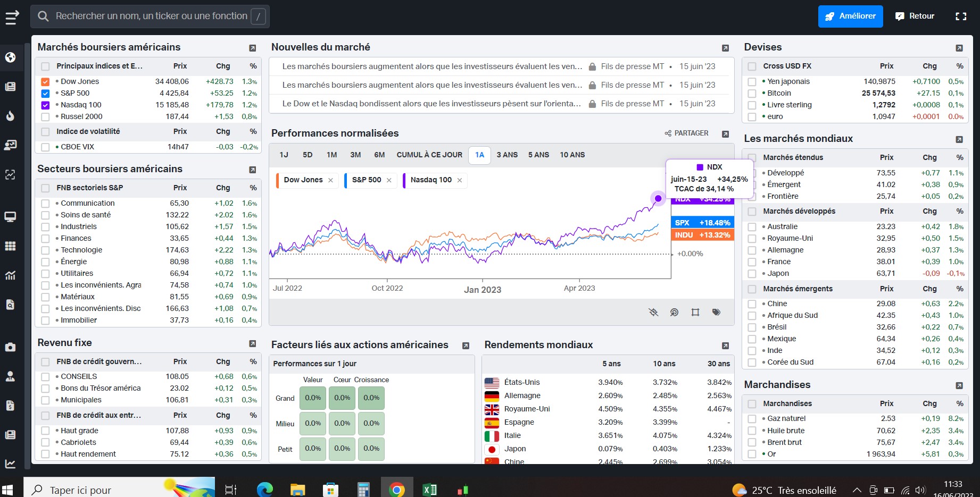Check the Bitcoin checkbox
The width and height of the screenshot is (980, 497).
point(752,94)
